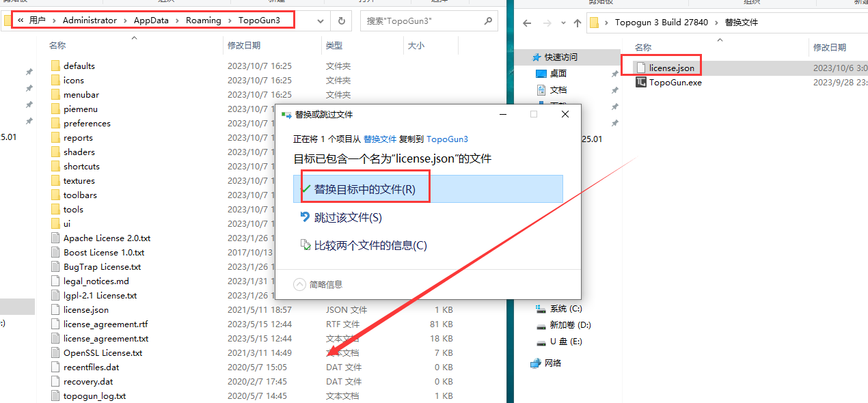Select Boost License 1.0.txt file icon
Screen dimensions: 868x403
coord(56,252)
